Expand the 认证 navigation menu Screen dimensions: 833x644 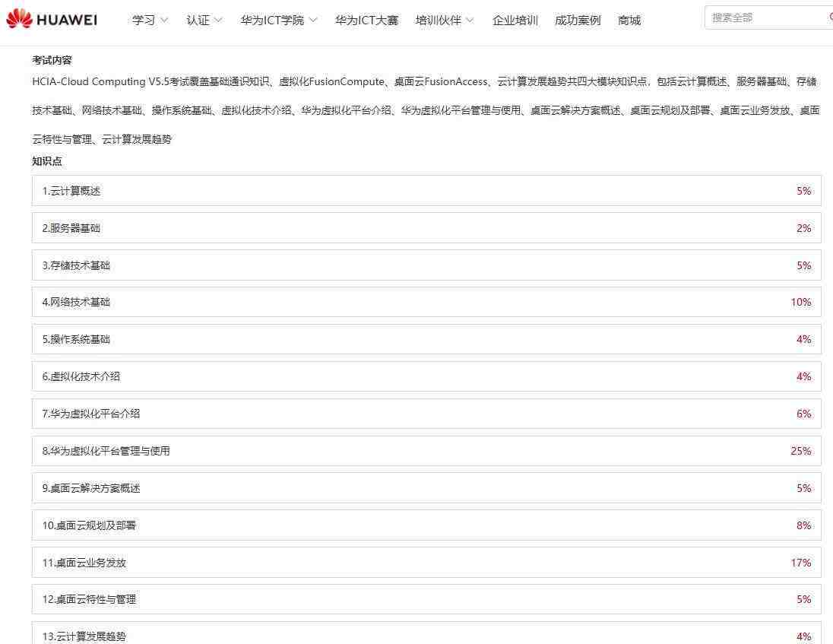[204, 21]
